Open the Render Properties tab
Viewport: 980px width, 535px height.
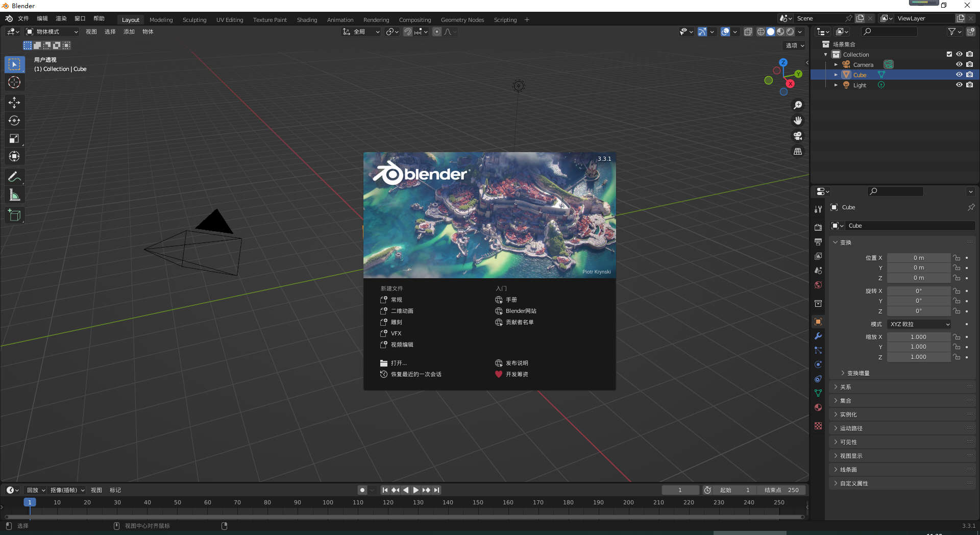pos(818,227)
